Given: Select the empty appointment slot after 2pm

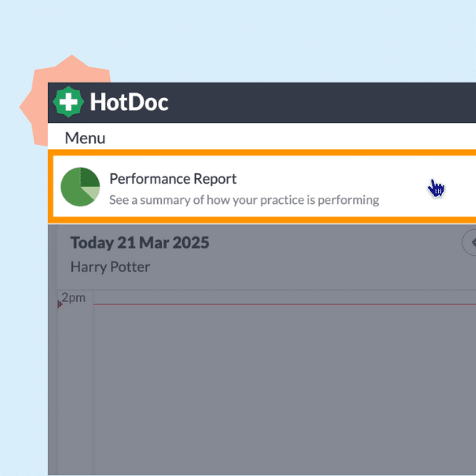Looking at the screenshot, I should (x=284, y=389).
